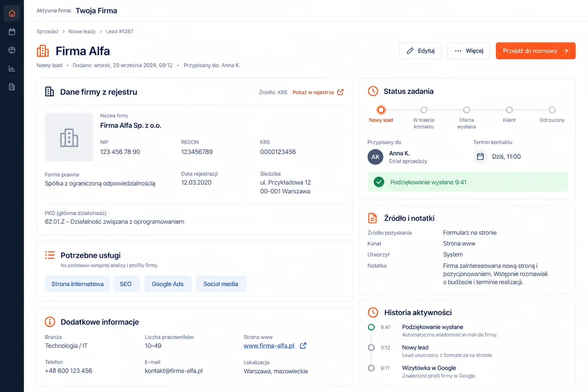Click the NIP value 123 456 78 90
The width and height of the screenshot is (588, 392).
click(x=120, y=152)
